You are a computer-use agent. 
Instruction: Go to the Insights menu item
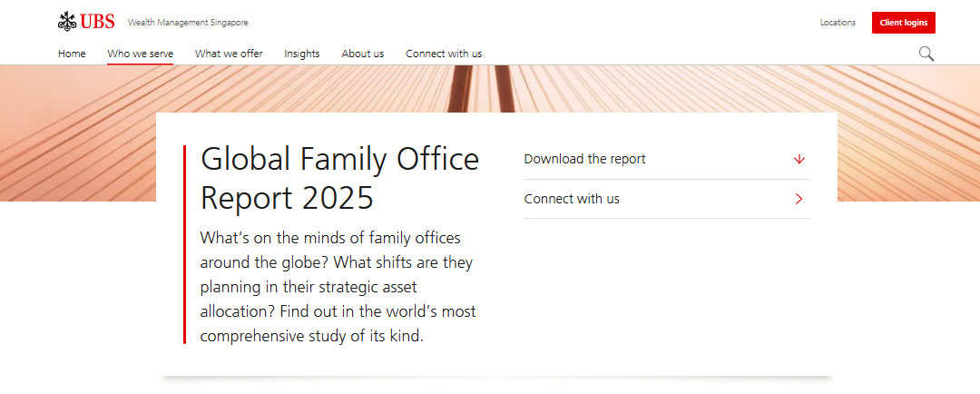tap(302, 54)
